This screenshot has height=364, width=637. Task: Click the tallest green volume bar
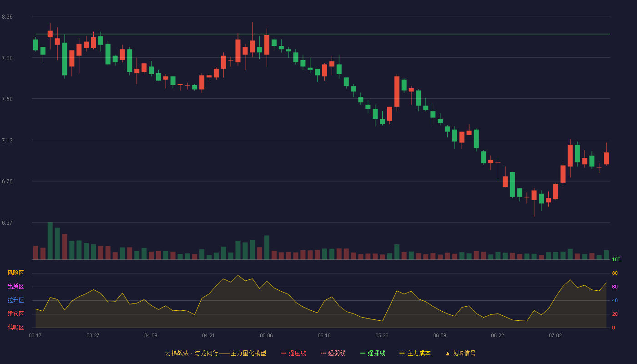(50, 241)
